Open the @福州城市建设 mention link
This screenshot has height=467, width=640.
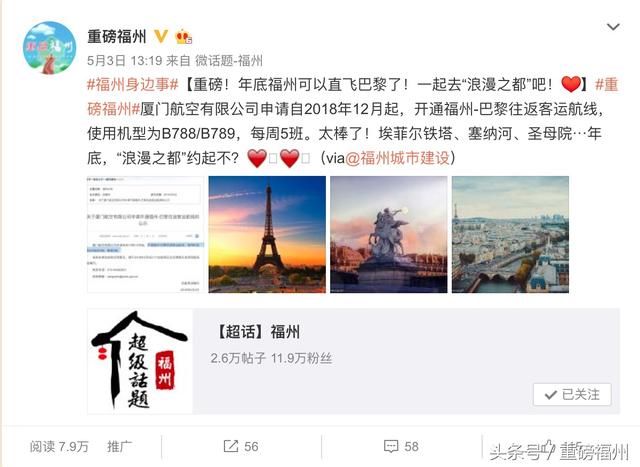[397, 158]
